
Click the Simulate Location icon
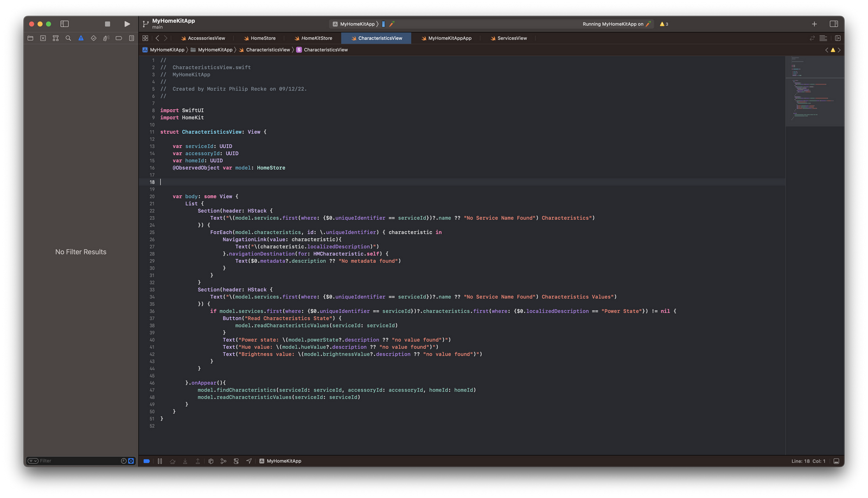click(249, 461)
